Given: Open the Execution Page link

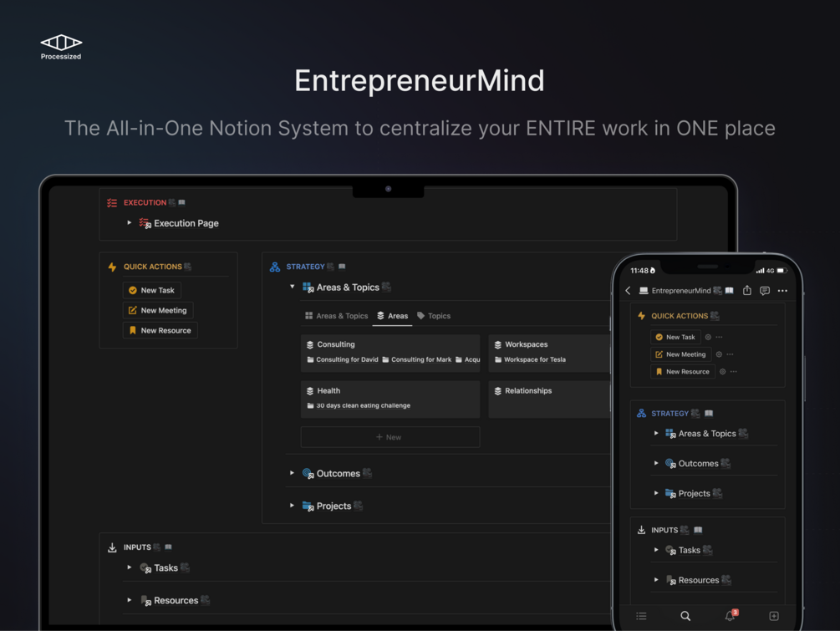Looking at the screenshot, I should coord(186,223).
